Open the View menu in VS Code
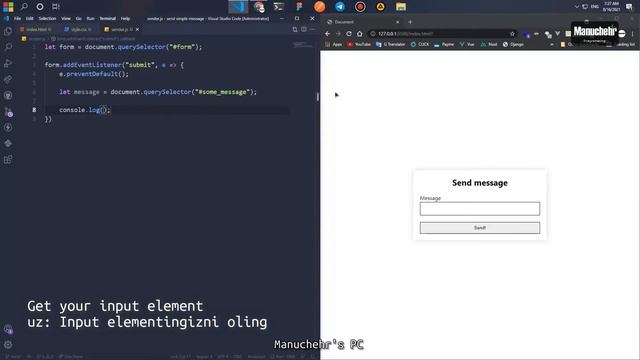 pyautogui.click(x=66, y=18)
